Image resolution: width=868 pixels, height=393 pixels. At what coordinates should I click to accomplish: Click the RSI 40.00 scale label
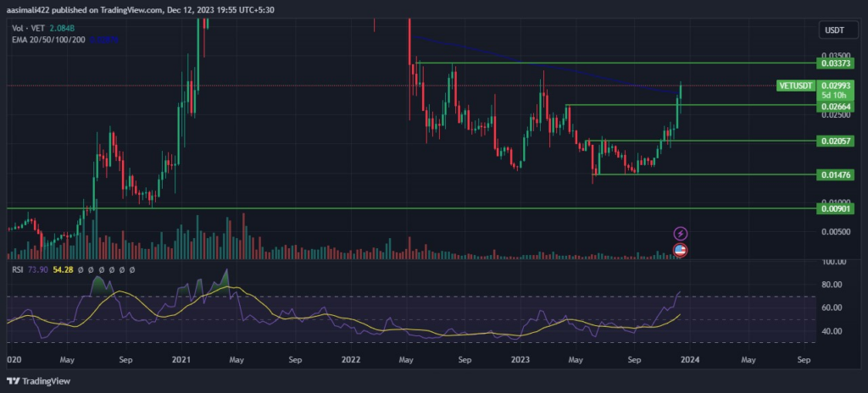pos(832,331)
